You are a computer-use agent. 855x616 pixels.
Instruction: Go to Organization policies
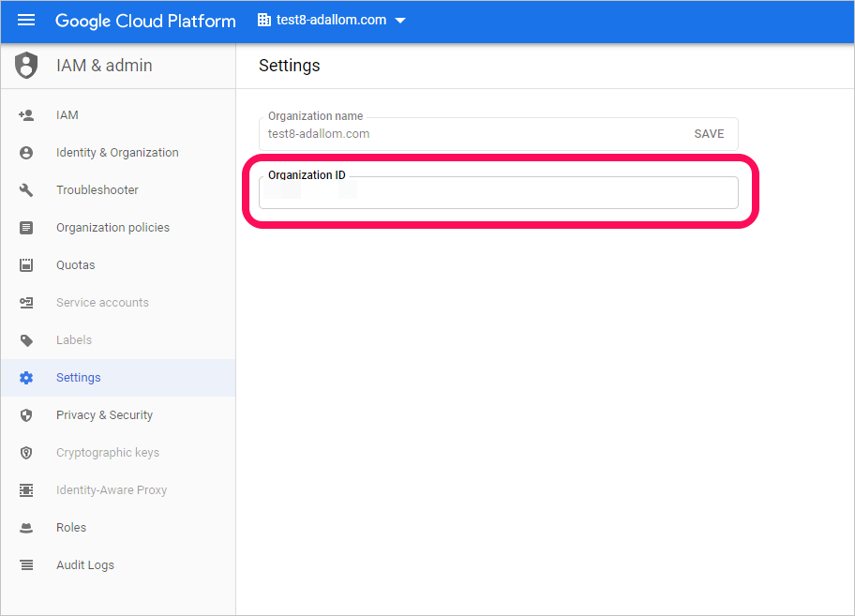coord(112,228)
